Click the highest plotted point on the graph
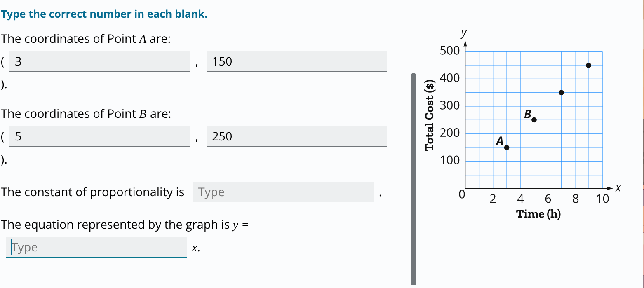644x288 pixels. 588,65
